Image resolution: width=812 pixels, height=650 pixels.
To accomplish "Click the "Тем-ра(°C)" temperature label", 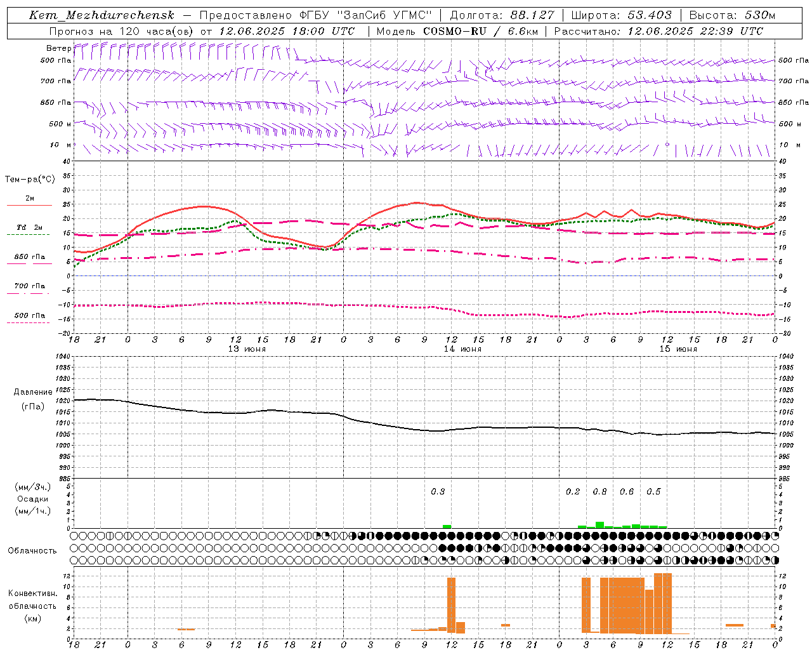I will 30,180.
